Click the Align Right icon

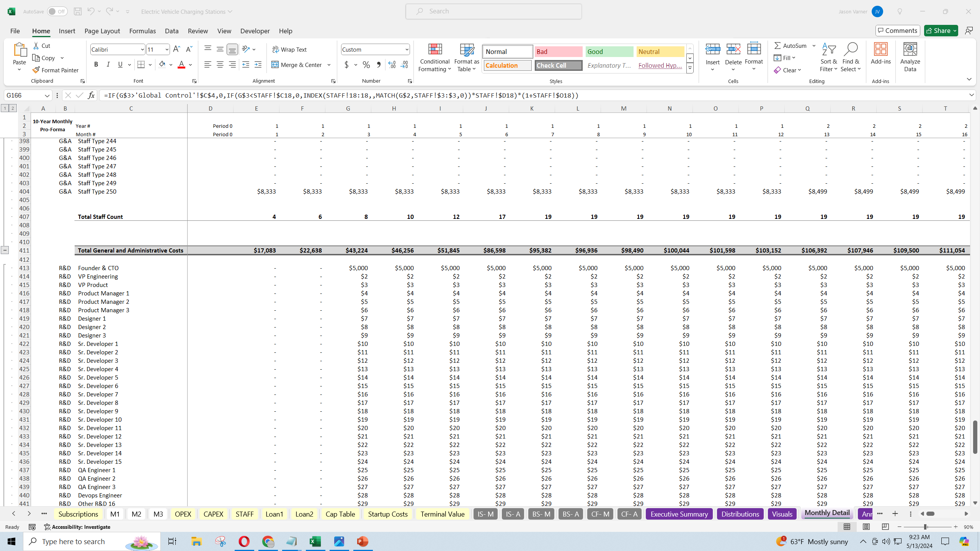(x=232, y=65)
